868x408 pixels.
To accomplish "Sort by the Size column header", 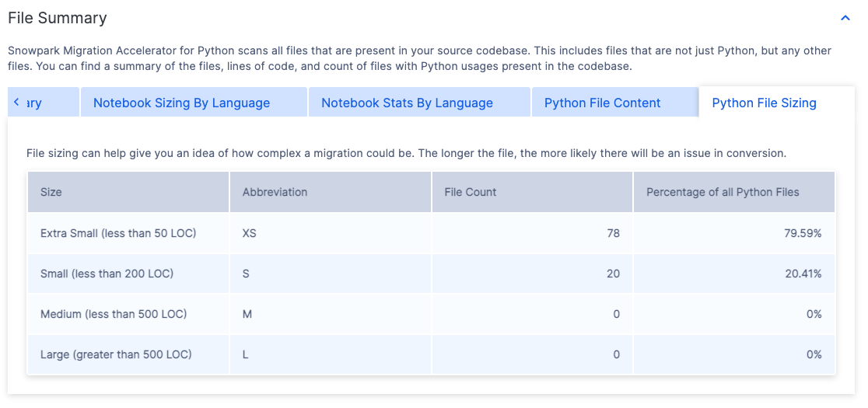I will tap(51, 192).
